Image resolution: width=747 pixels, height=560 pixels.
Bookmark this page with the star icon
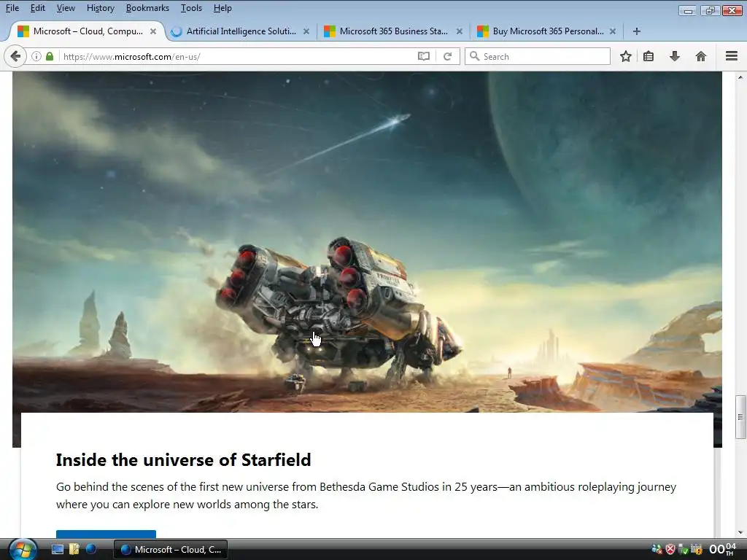click(x=625, y=56)
